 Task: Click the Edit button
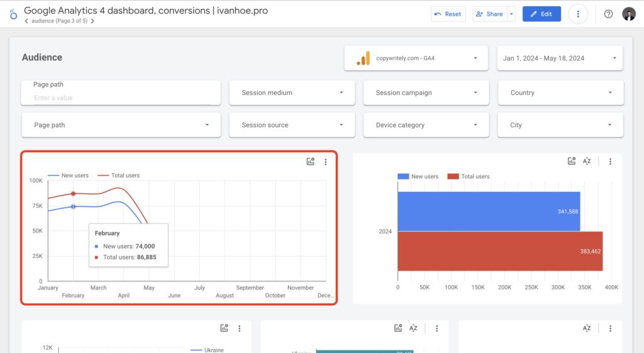[541, 14]
